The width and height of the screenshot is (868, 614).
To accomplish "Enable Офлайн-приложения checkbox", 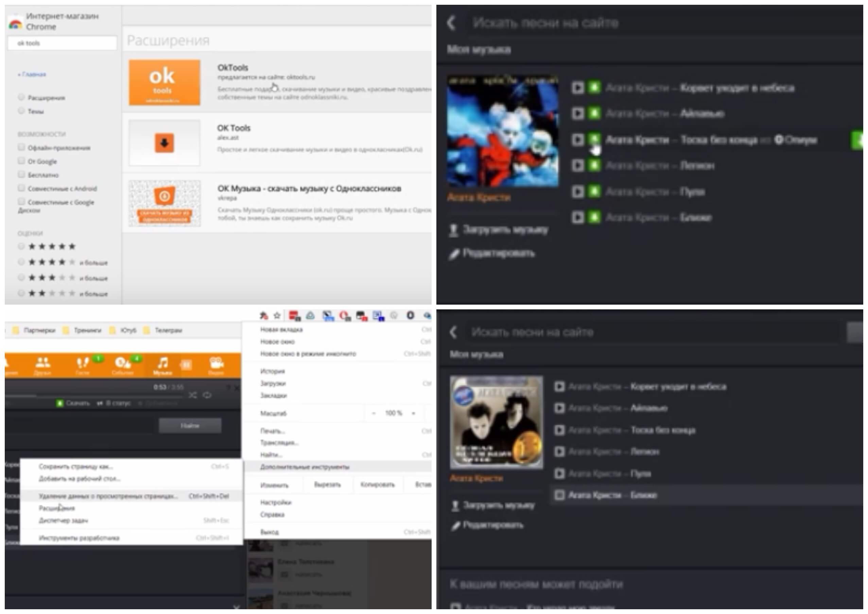I will pos(21,147).
